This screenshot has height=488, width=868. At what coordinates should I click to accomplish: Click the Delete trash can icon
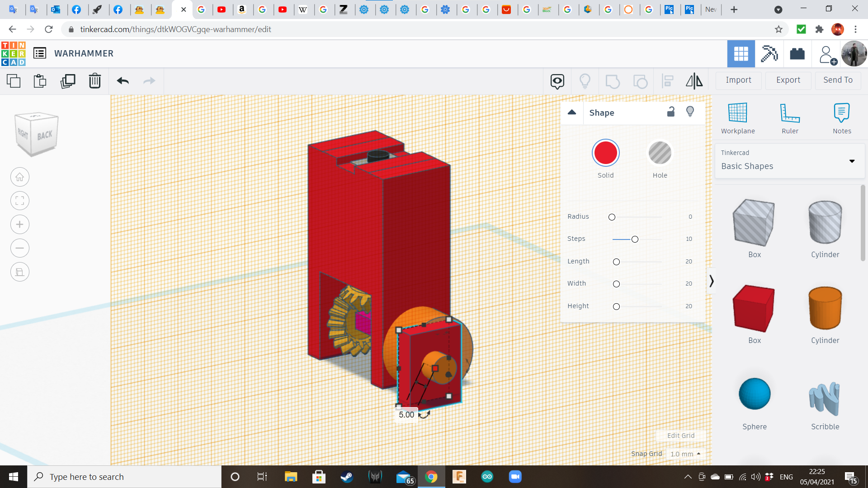[95, 81]
